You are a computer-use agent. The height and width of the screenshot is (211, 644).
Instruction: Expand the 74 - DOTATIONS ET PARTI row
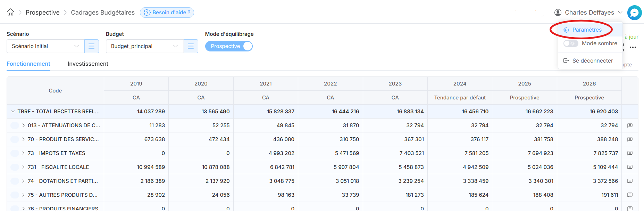(x=23, y=181)
